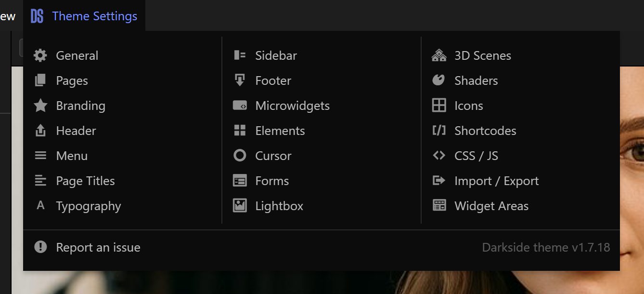This screenshot has width=644, height=294.
Task: Select the Shaders entry
Action: coord(476,80)
